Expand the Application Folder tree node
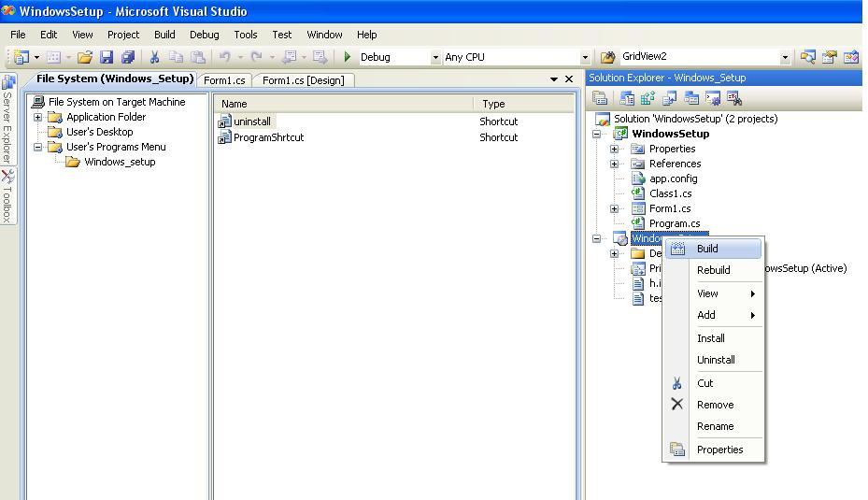 click(37, 117)
